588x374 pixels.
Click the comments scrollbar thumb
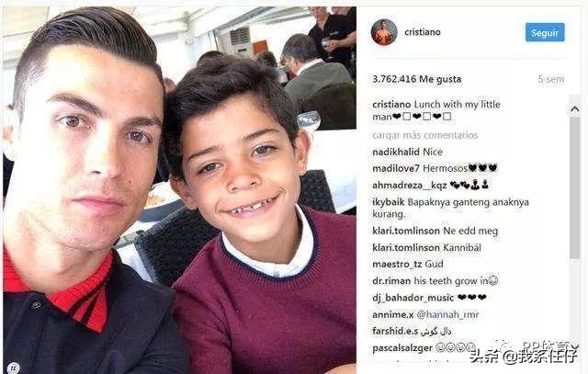click(575, 187)
